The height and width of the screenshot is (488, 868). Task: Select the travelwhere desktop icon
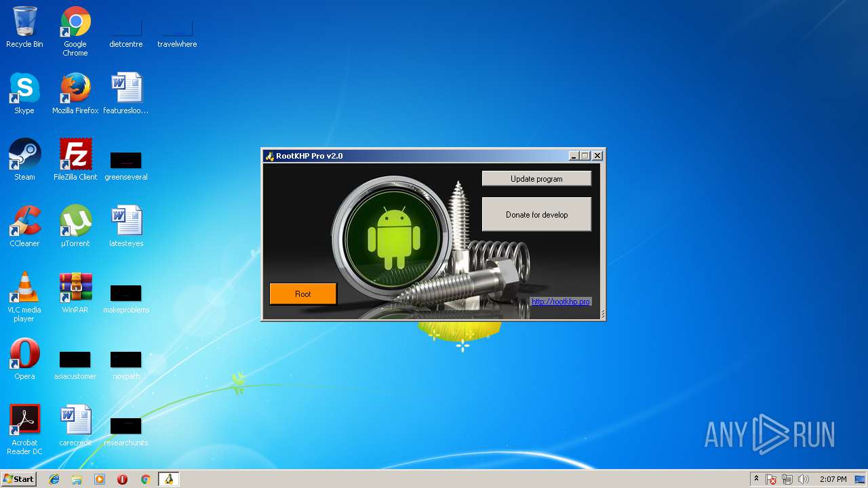click(177, 31)
